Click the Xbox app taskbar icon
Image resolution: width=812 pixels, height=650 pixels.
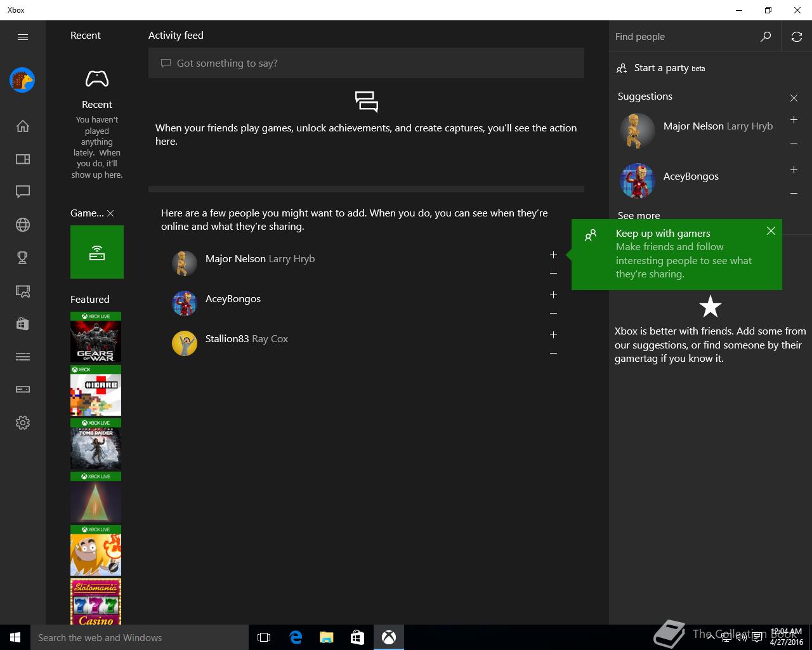pyautogui.click(x=389, y=637)
